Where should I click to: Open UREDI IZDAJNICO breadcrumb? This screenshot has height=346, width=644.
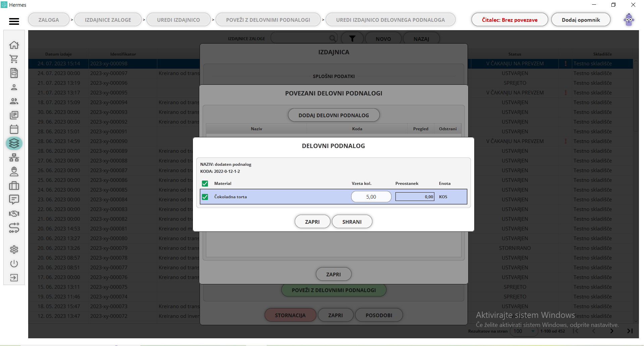(x=178, y=20)
